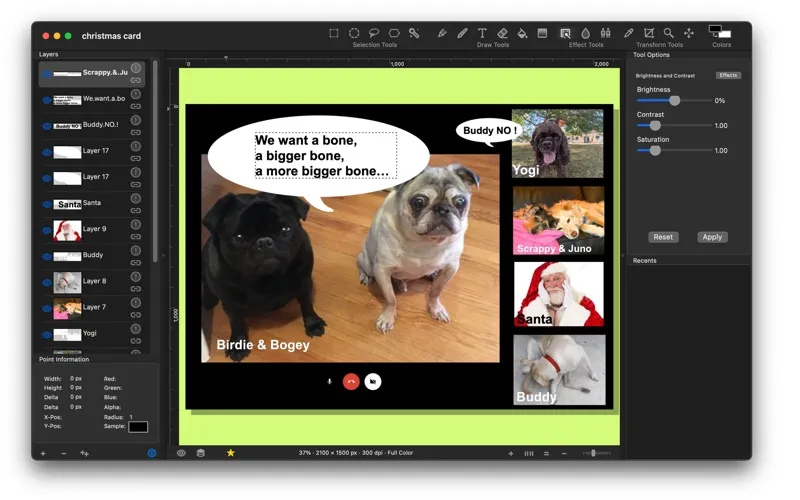Hide the Buddy.NO.! layer
This screenshot has width=800, height=500.
click(x=46, y=126)
